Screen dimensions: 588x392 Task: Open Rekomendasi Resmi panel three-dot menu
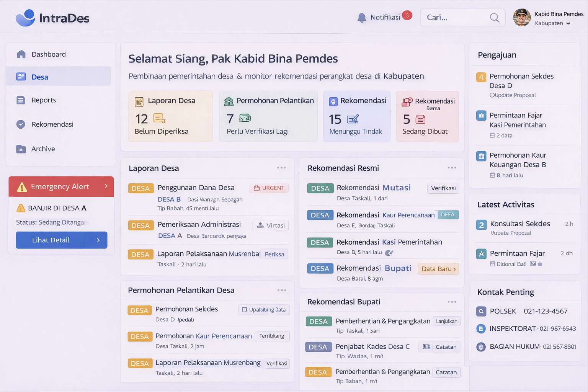point(452,168)
